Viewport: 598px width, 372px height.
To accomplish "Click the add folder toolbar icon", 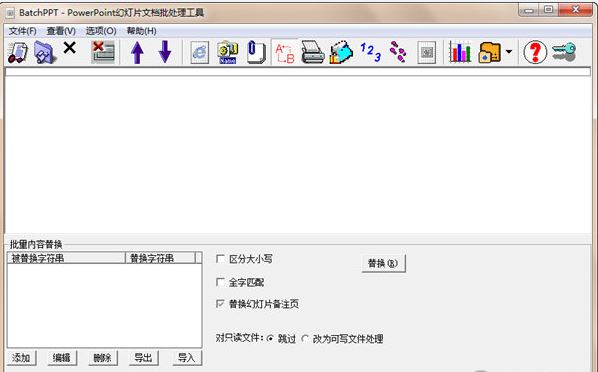I will [x=44, y=52].
